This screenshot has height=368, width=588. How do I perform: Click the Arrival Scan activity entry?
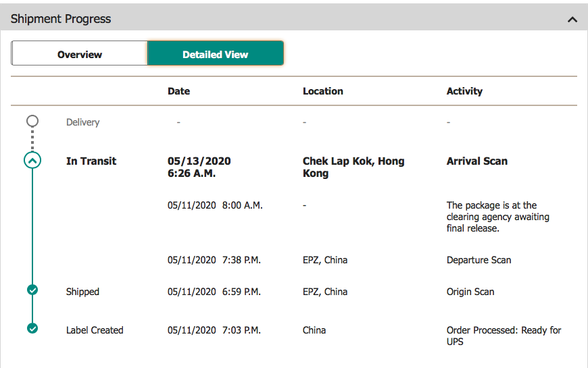tap(476, 161)
